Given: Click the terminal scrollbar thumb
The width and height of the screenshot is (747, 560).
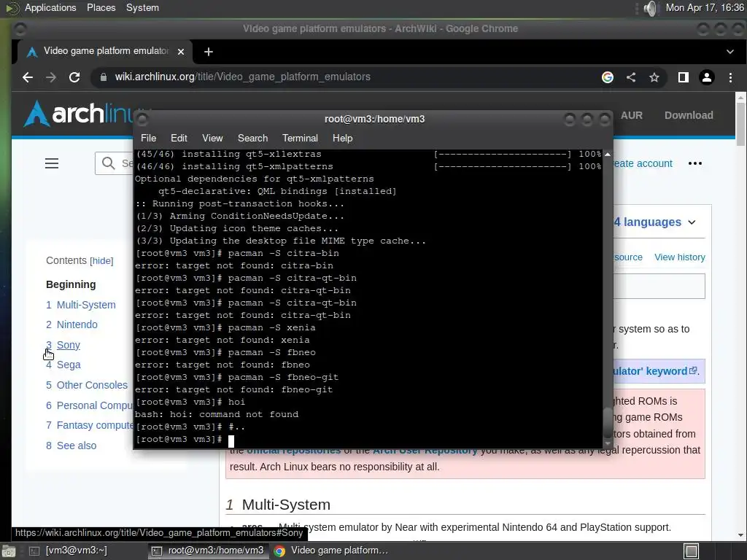Looking at the screenshot, I should click(608, 423).
